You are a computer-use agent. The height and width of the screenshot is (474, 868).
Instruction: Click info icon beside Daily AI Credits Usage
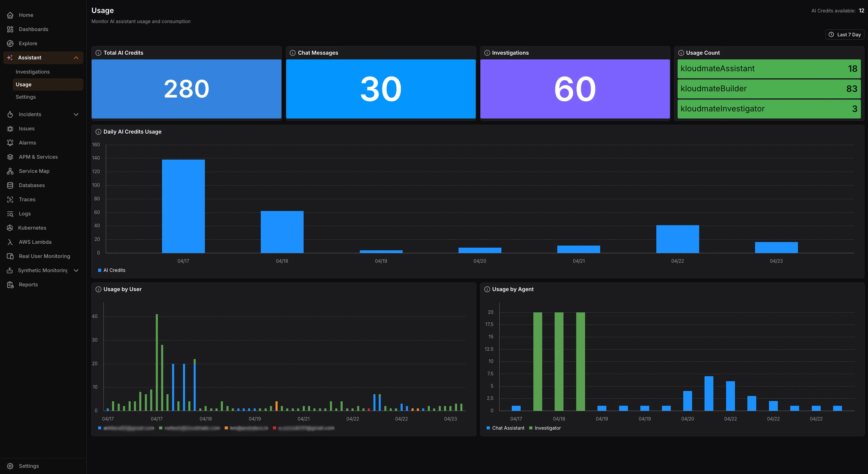pos(98,132)
